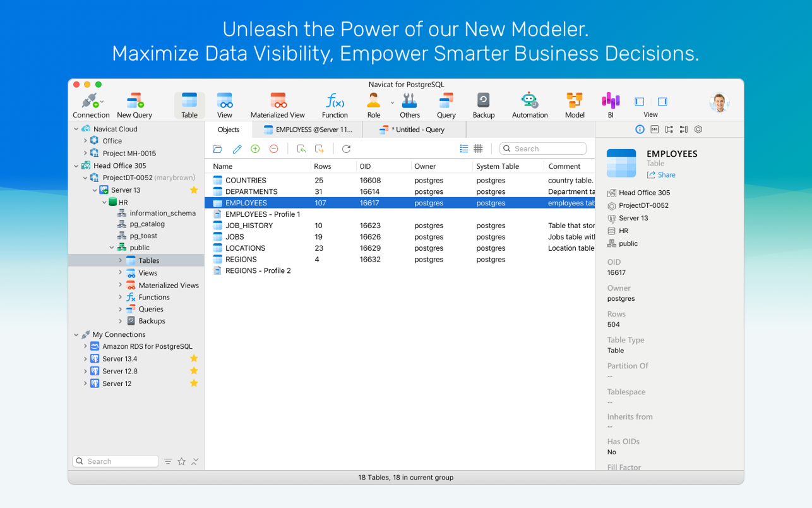
Task: Sort by the OID column header
Action: 383,166
